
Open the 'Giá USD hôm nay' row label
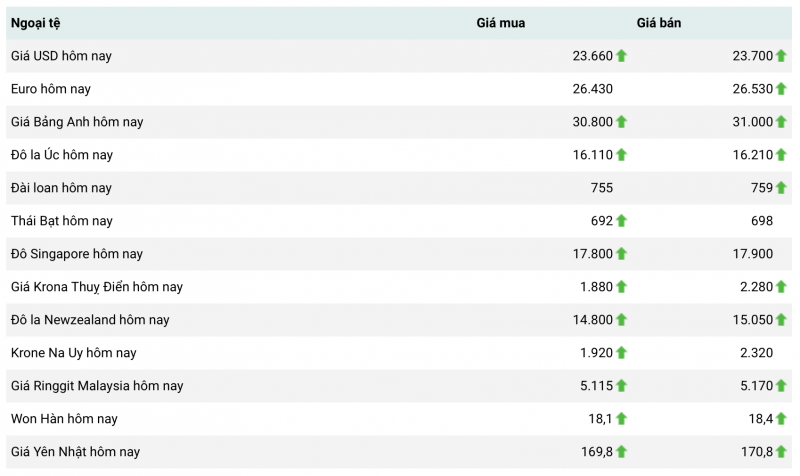tap(61, 56)
